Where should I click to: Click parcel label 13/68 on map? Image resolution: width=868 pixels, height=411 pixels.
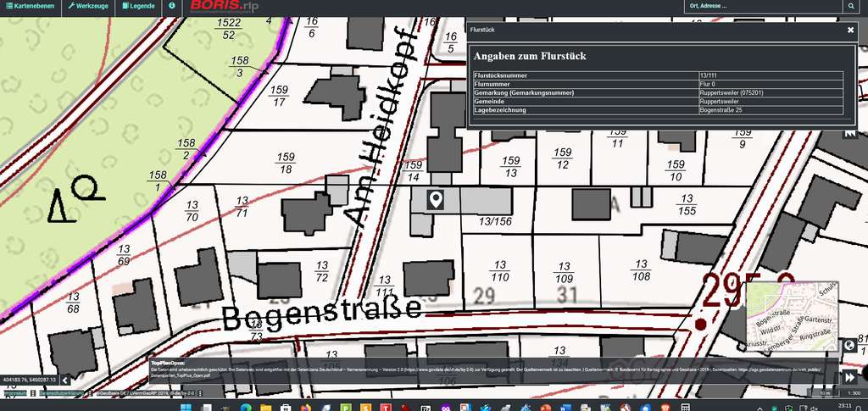73,302
